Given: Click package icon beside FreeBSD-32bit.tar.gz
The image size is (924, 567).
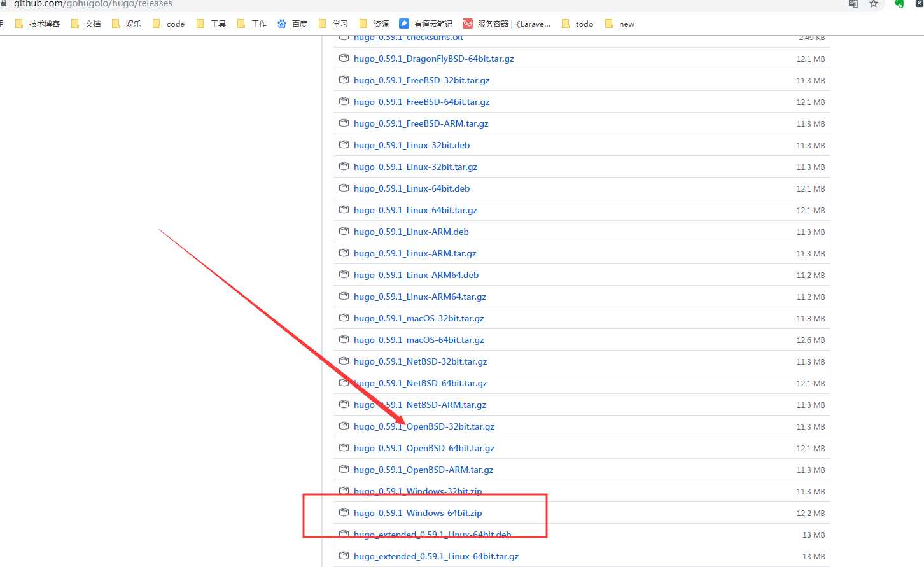Looking at the screenshot, I should 344,80.
